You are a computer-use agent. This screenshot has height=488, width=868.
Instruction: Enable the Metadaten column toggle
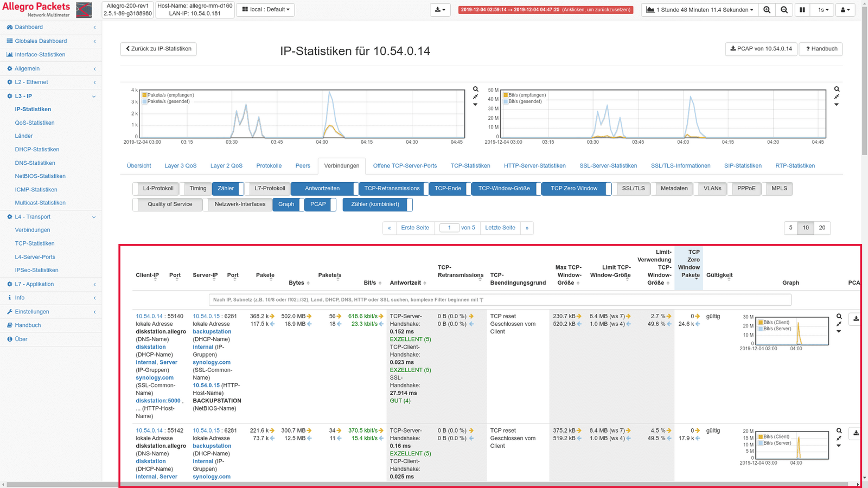click(674, 189)
